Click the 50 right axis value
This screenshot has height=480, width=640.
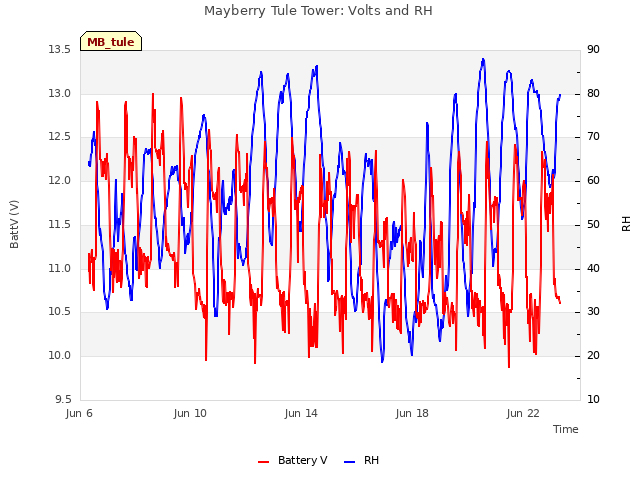(593, 224)
